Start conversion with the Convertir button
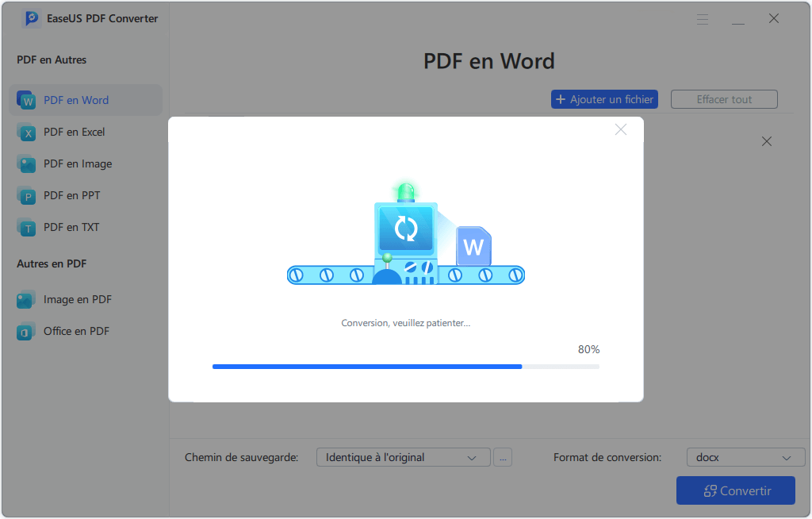Image resolution: width=812 pixels, height=519 pixels. pos(735,490)
